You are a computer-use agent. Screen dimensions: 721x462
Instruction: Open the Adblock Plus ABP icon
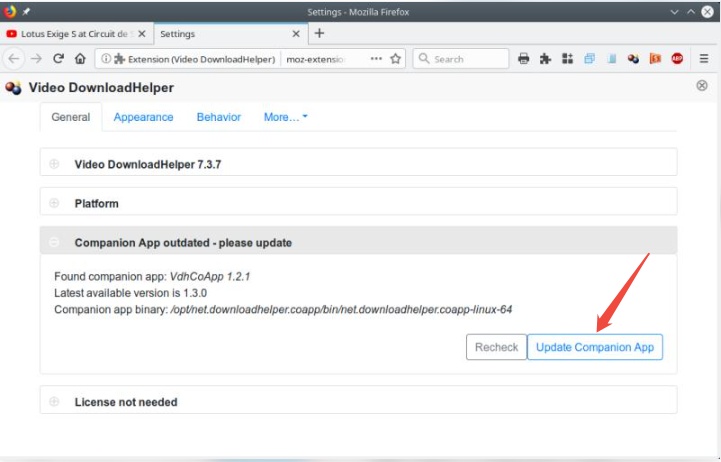pos(677,59)
